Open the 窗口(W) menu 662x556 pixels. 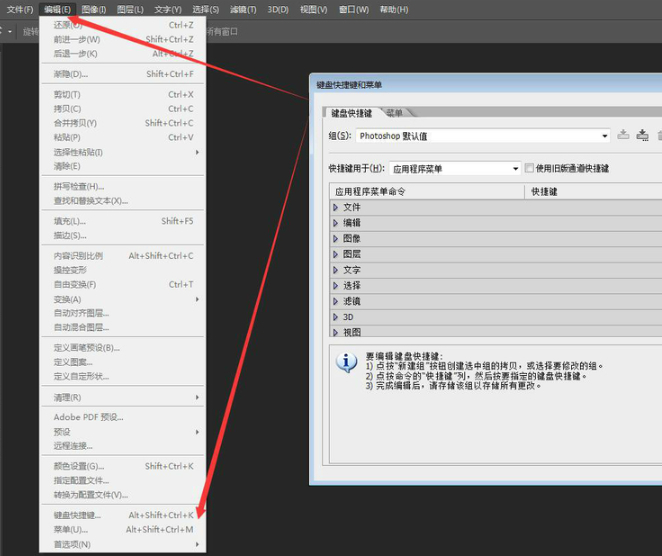354,9
